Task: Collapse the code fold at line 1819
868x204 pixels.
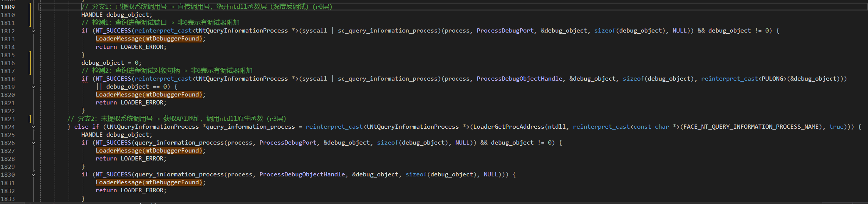Action: [x=33, y=87]
